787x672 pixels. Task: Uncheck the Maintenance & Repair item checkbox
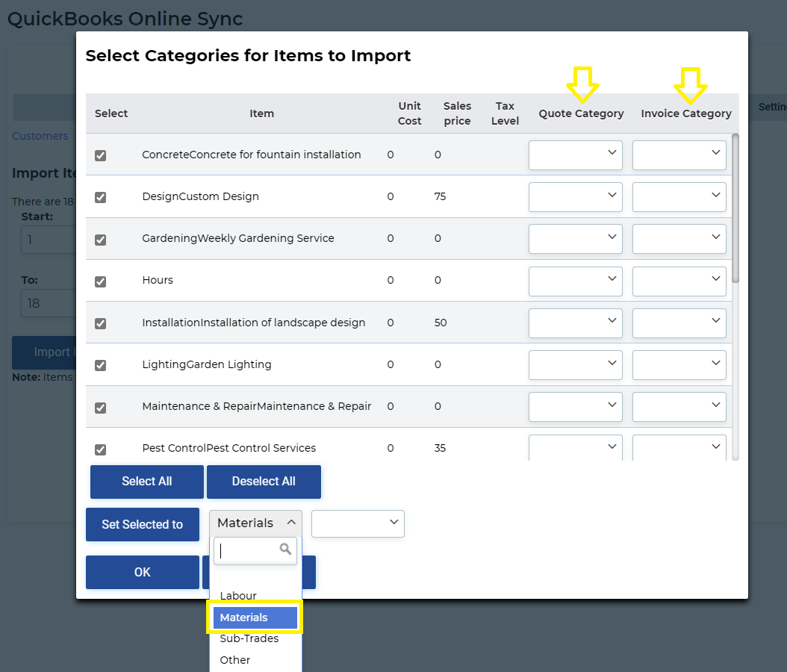click(x=100, y=407)
